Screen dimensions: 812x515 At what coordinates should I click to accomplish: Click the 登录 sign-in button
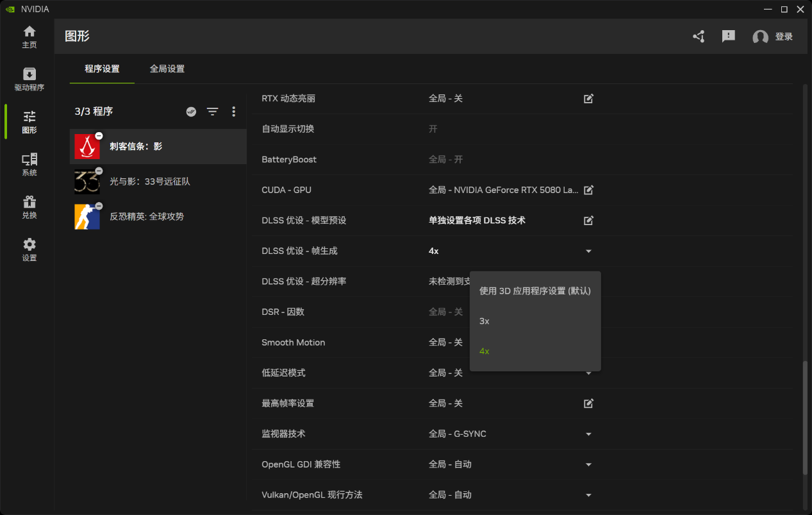(783, 37)
